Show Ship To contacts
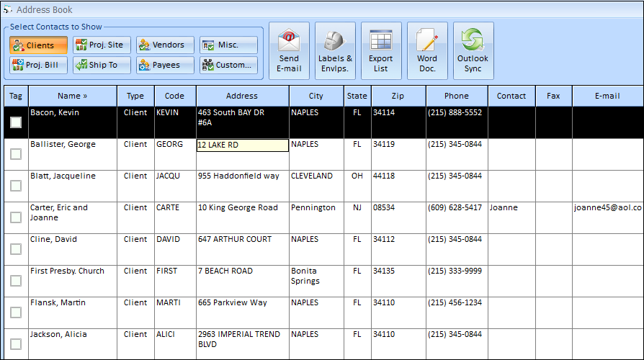Screen dimensions: 644x360 coord(102,65)
